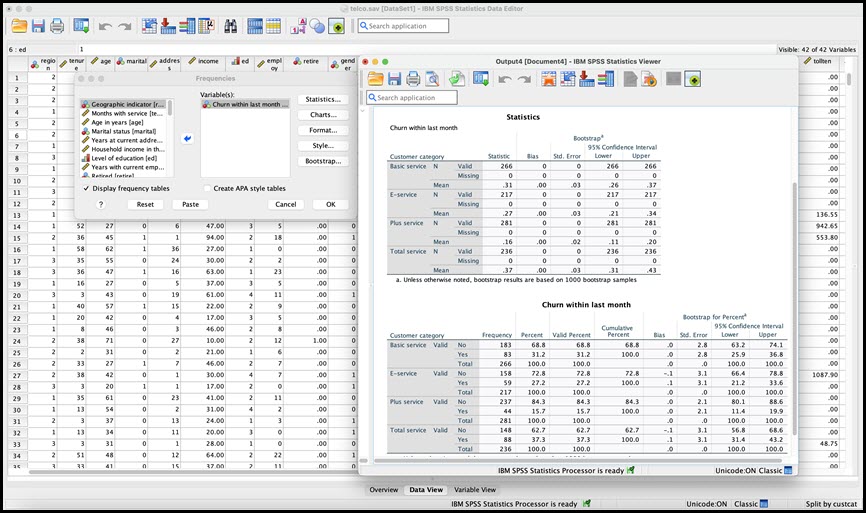Open Variables info icon in Data Editor
Viewport: 866px width, 513px height.
(x=187, y=26)
